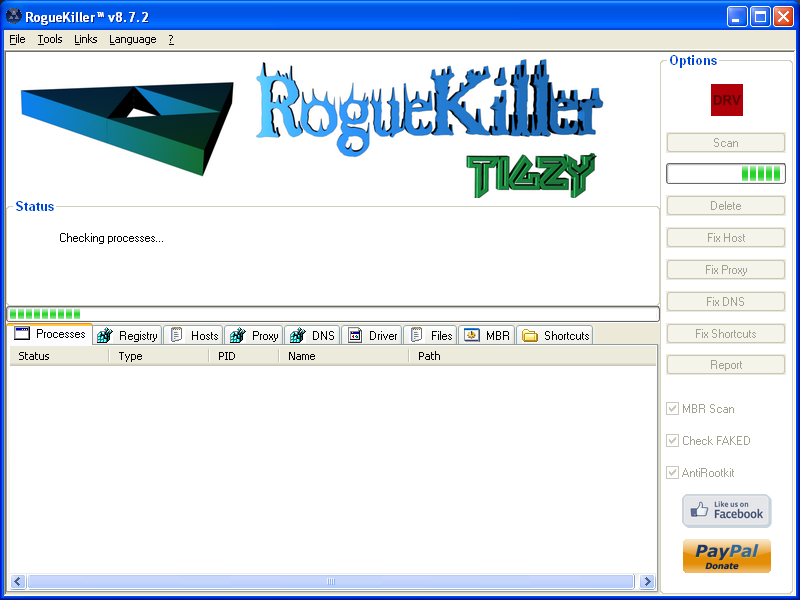Toggle the AntiRootkit checkbox
The width and height of the screenshot is (800, 600).
coord(672,472)
